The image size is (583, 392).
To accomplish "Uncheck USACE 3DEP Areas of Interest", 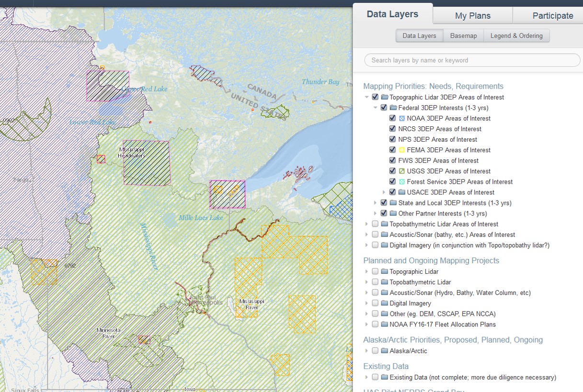I will pyautogui.click(x=392, y=192).
